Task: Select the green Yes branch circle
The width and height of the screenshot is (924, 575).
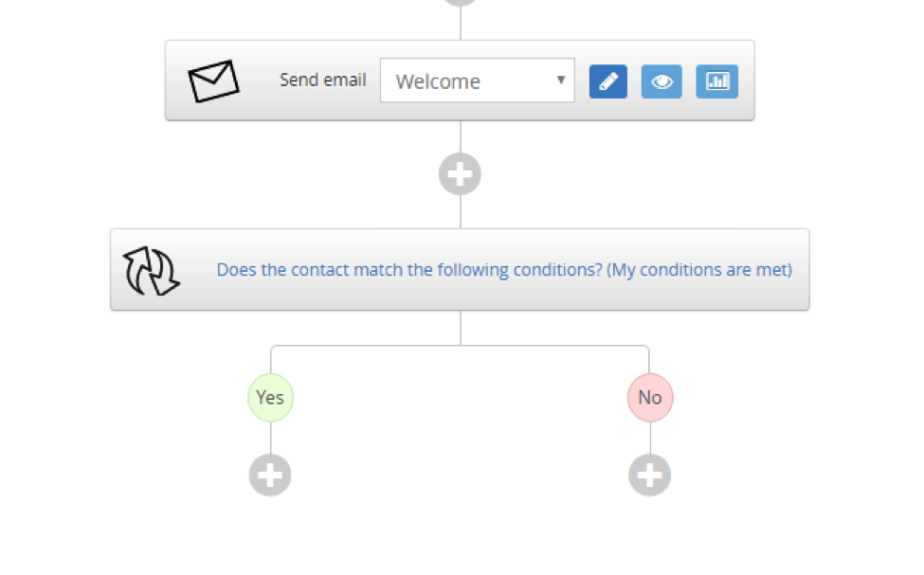Action: [x=270, y=398]
